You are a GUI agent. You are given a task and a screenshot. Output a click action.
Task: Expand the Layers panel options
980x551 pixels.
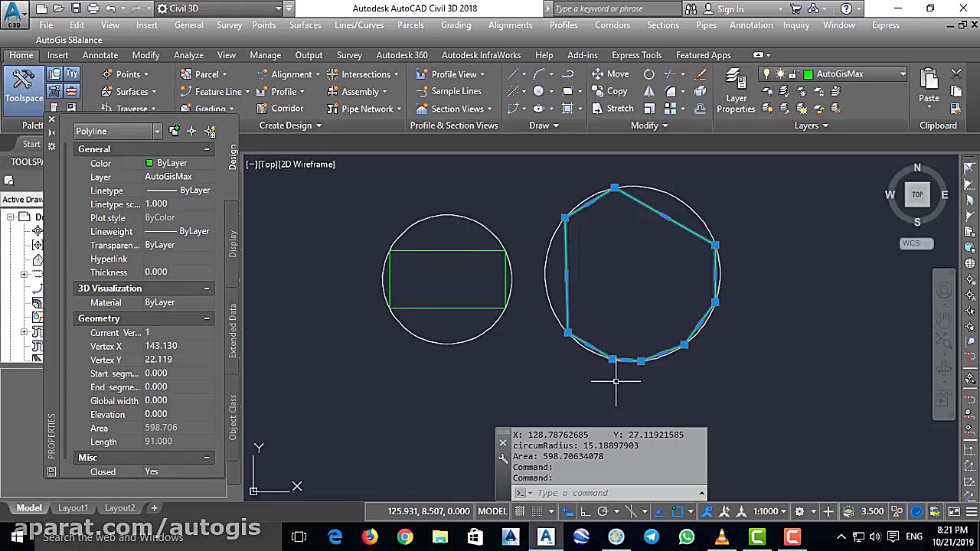811,126
